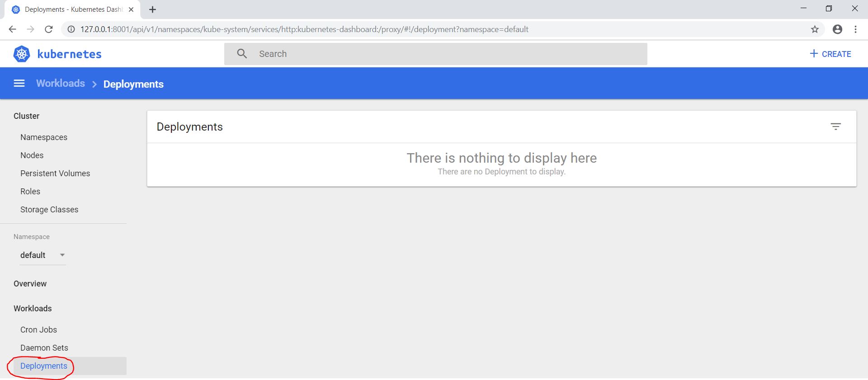Click the 'There is nothing to display here' message
Viewport: 868px width, 380px height.
coord(502,158)
